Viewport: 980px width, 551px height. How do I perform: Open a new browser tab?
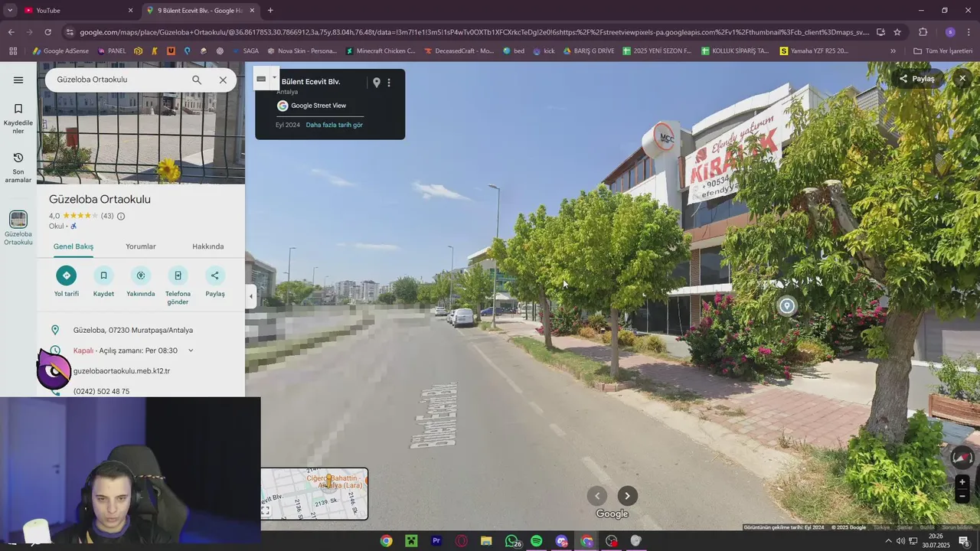tap(270, 10)
